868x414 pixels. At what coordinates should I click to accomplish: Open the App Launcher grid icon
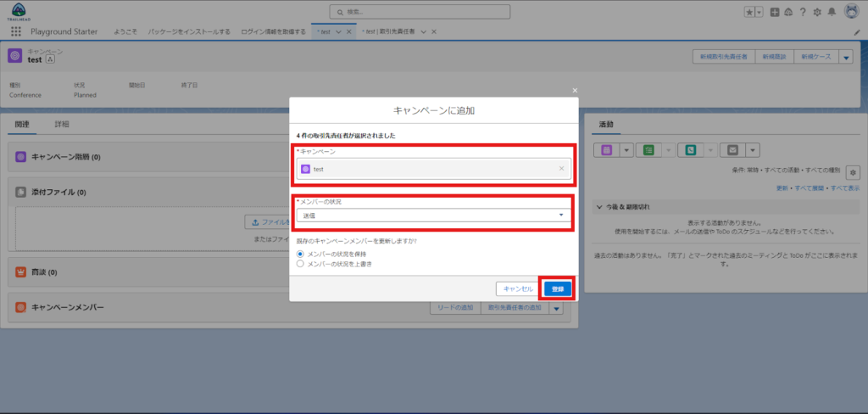pyautogui.click(x=16, y=31)
